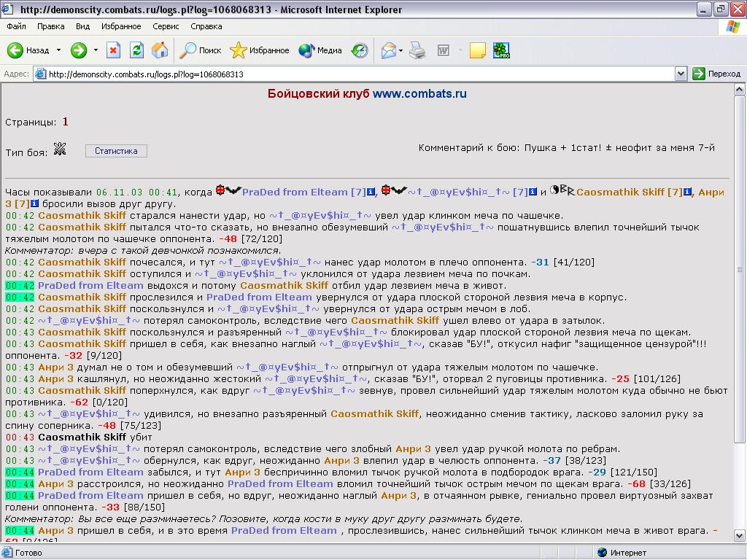Viewport: 747px width, 560px height.
Task: Open info icon for ~†_@¤yEv$hi¤_†~ [7]
Action: (x=533, y=192)
